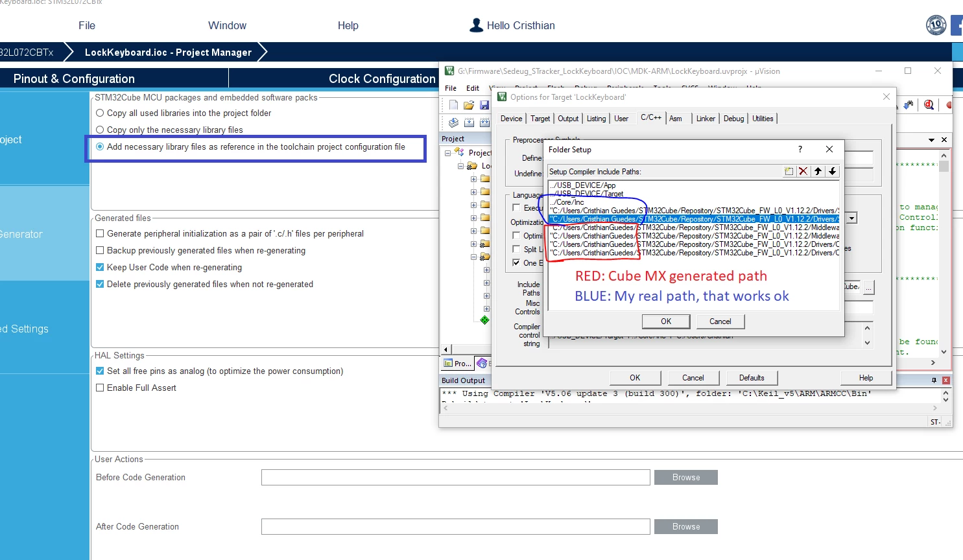Switch to the Linker tab
Viewport: 963px width, 560px height.
tap(706, 119)
